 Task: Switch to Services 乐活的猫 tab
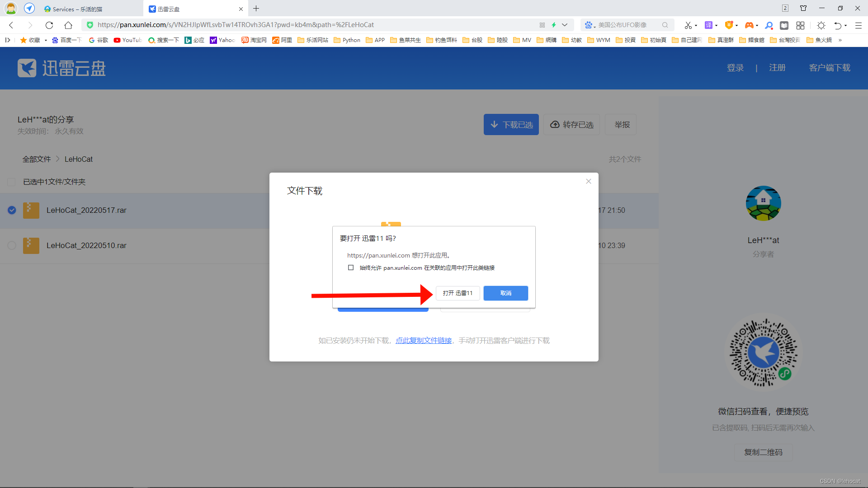click(77, 9)
